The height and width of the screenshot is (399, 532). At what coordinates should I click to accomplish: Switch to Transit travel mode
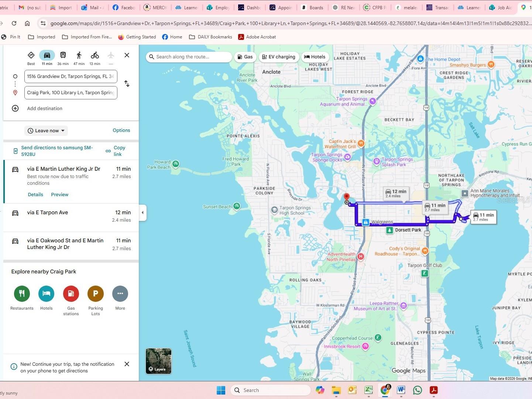63,55
